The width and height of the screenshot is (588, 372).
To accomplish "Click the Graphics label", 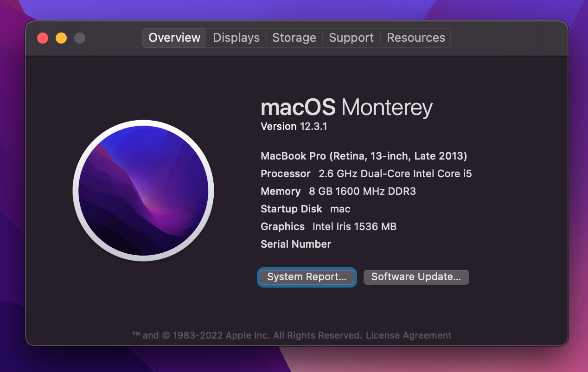I will (282, 226).
